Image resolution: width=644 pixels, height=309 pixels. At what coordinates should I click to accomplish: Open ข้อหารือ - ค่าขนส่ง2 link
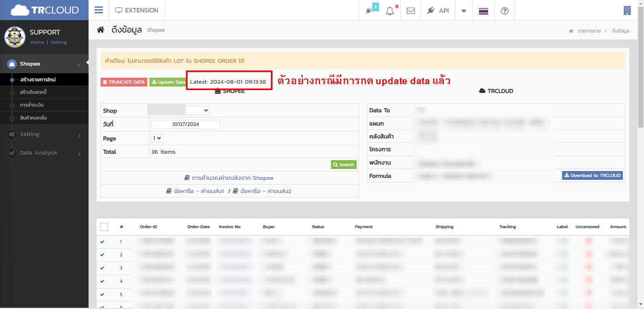[262, 191]
